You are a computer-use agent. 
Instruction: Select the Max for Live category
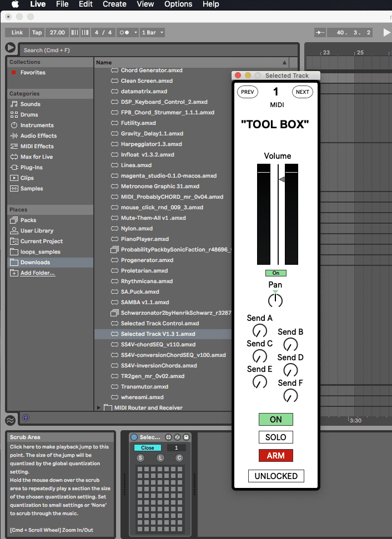[x=37, y=157]
